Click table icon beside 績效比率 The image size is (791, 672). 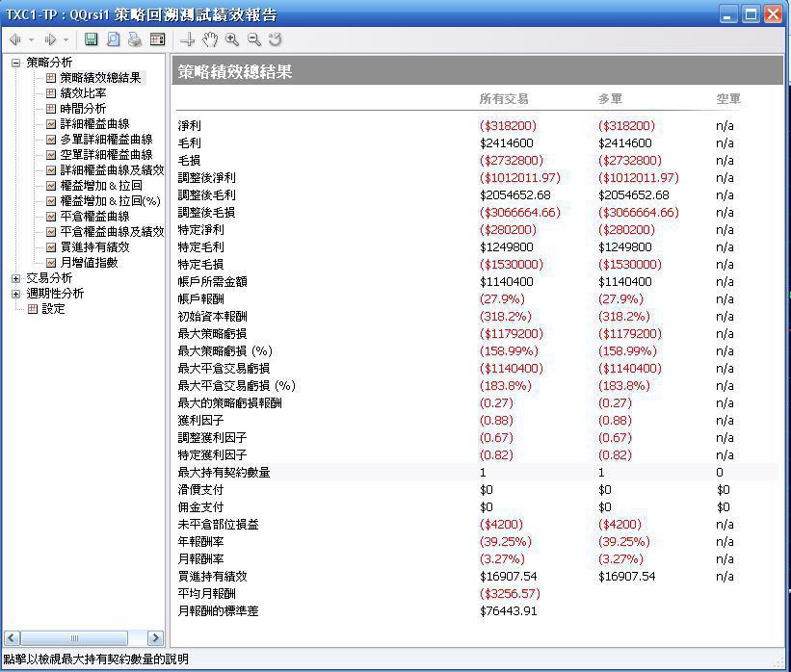(50, 93)
